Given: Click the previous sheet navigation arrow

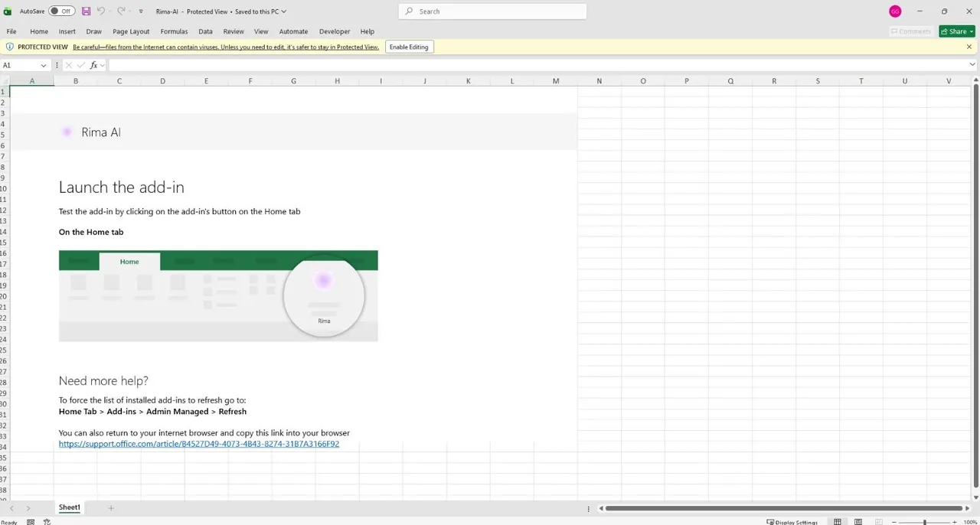Looking at the screenshot, I should click(x=11, y=508).
